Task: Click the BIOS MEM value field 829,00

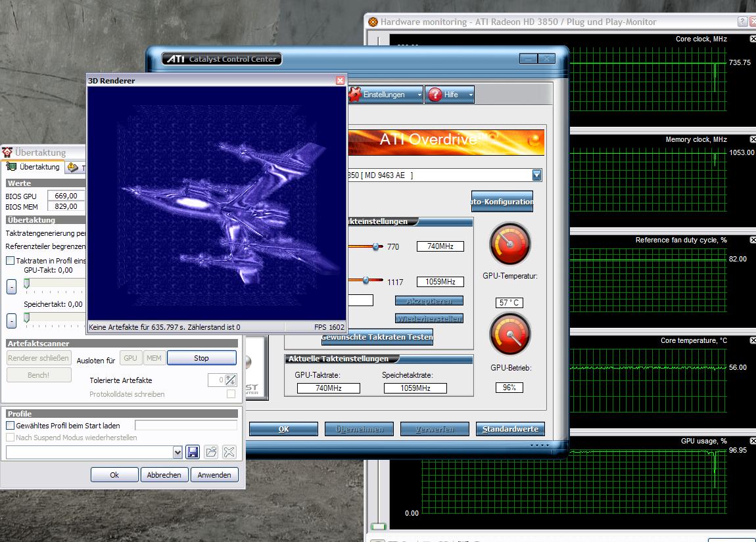Action: click(x=66, y=206)
